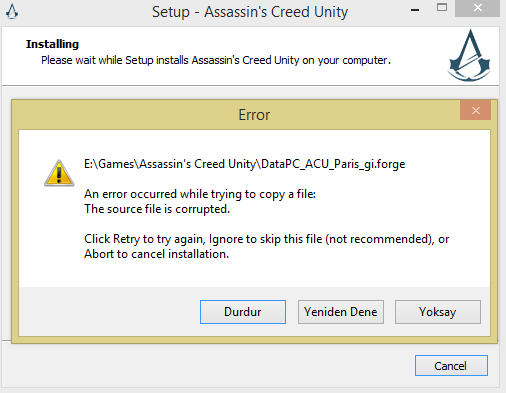
Task: Click the DataPC_ACU_Paris_gi.forge file path text
Action: tap(245, 164)
